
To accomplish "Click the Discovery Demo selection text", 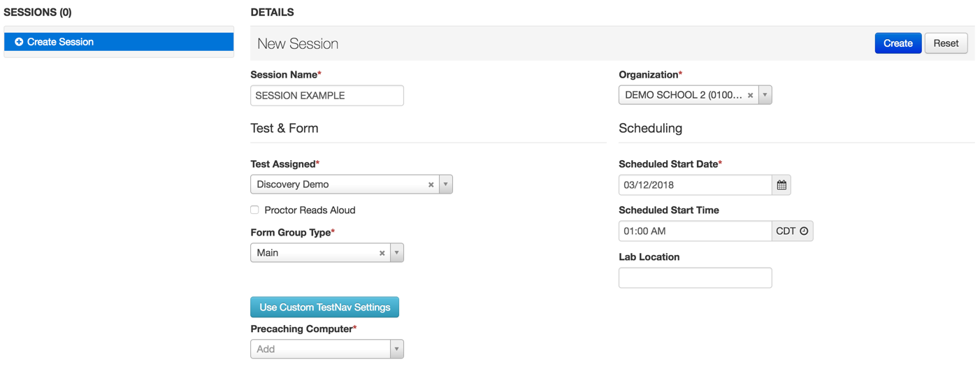I will [x=292, y=185].
